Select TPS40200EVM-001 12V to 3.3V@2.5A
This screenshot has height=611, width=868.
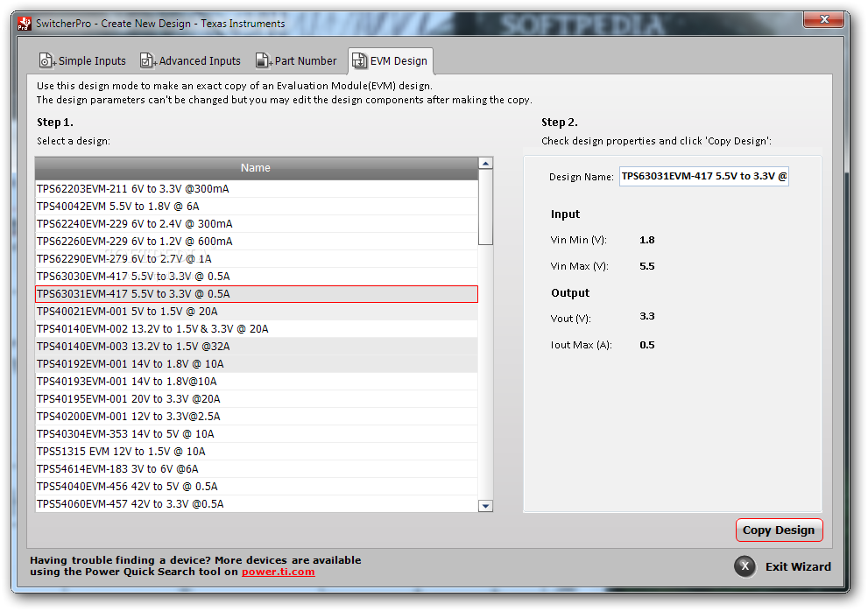257,416
